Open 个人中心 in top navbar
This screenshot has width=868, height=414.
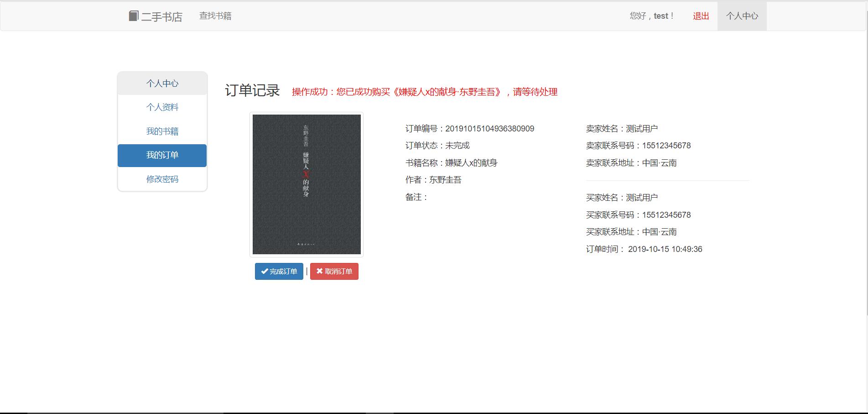(x=742, y=16)
